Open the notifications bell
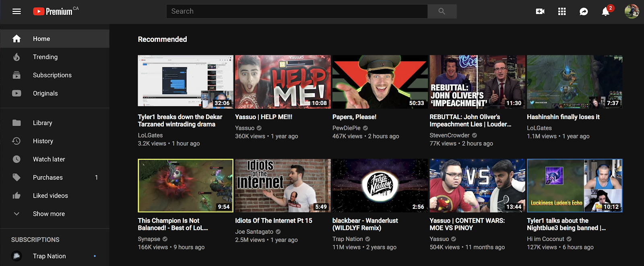 click(606, 11)
